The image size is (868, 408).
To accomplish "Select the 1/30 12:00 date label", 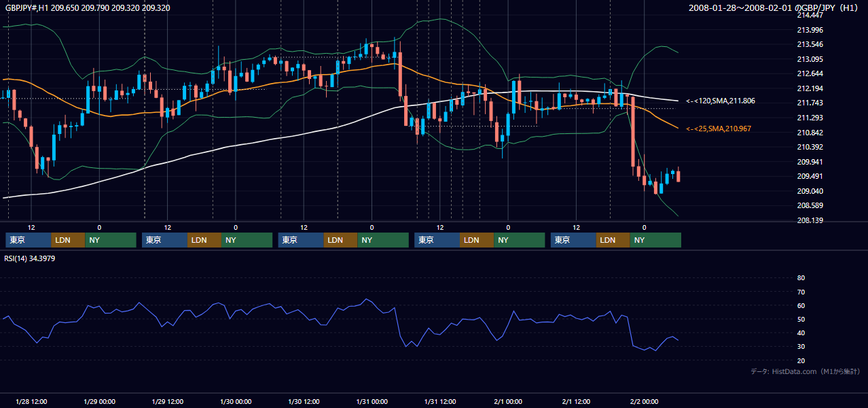I will click(x=304, y=402).
